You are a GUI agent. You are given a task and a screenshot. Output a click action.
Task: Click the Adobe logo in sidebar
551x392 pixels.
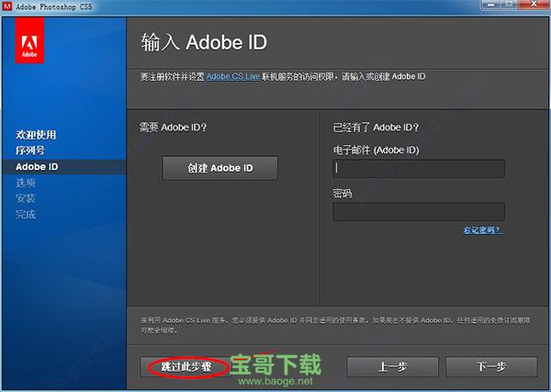click(x=29, y=40)
